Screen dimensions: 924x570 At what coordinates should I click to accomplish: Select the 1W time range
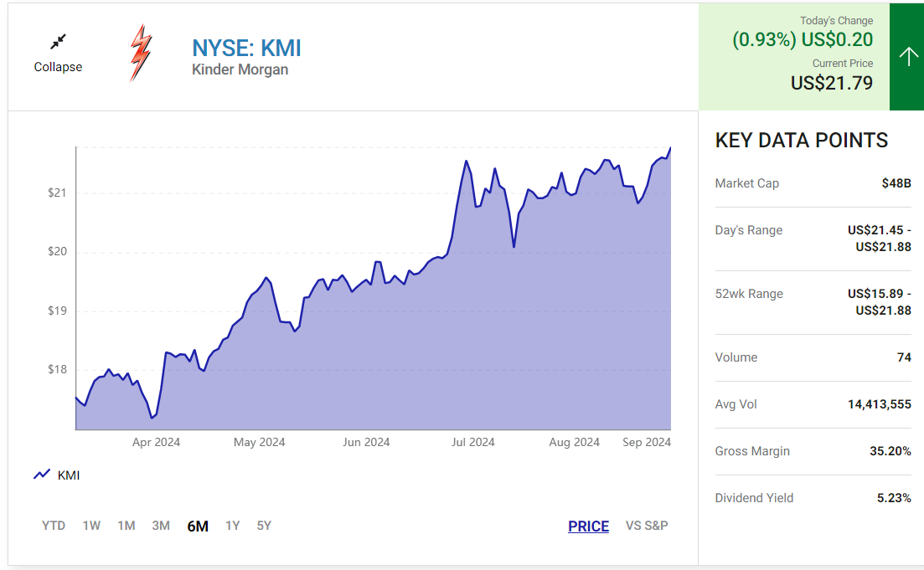point(91,526)
